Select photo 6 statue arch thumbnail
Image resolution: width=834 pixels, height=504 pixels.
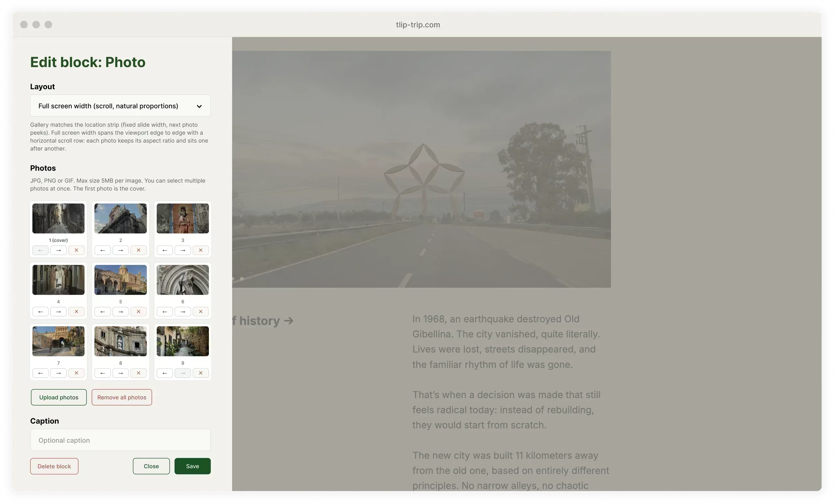[183, 280]
